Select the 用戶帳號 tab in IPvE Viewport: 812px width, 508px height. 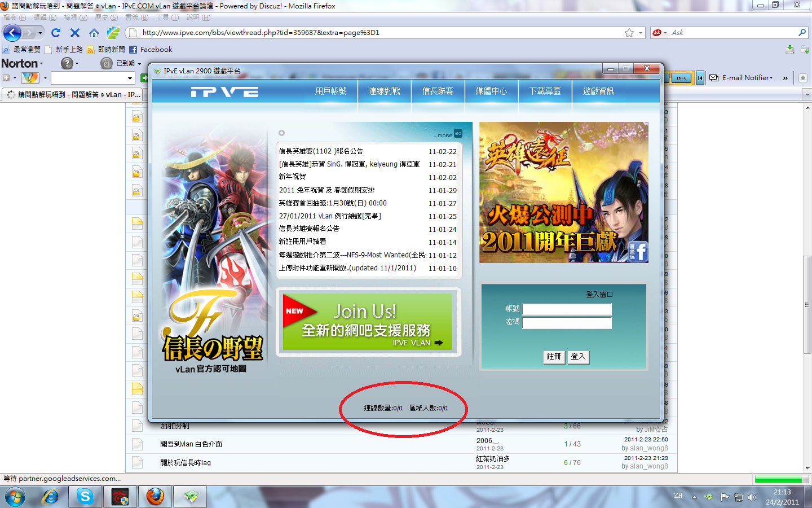pyautogui.click(x=331, y=91)
